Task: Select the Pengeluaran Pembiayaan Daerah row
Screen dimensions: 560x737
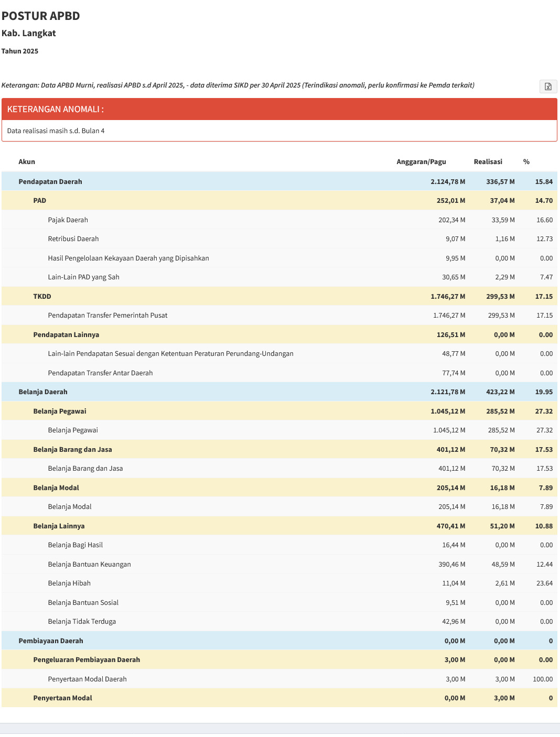Action: 279,660
